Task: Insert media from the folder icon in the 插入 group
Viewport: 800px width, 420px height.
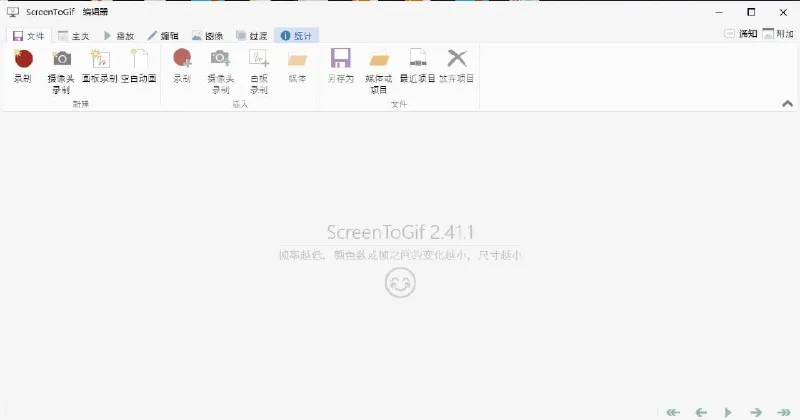Action: [x=297, y=66]
